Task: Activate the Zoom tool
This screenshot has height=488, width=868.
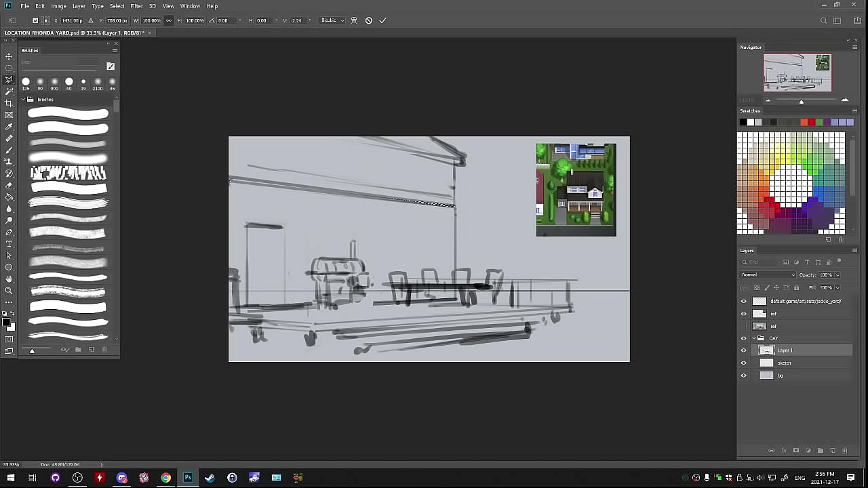Action: coord(9,291)
